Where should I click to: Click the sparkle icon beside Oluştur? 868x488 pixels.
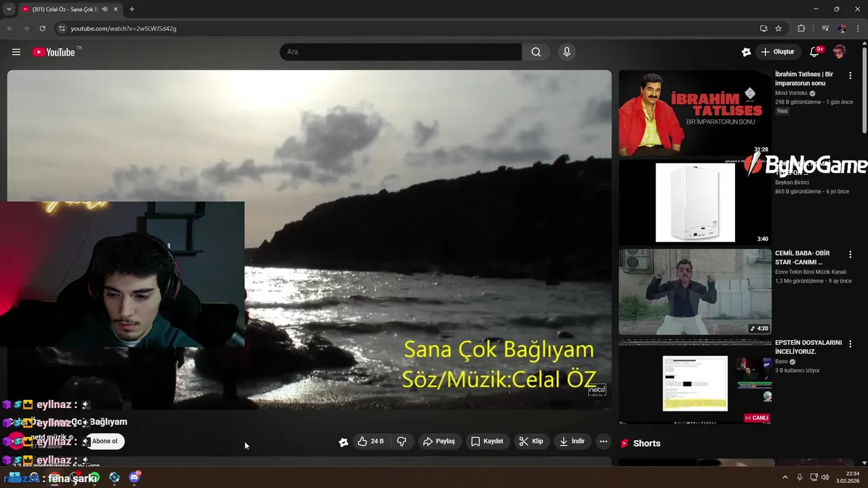tap(747, 52)
